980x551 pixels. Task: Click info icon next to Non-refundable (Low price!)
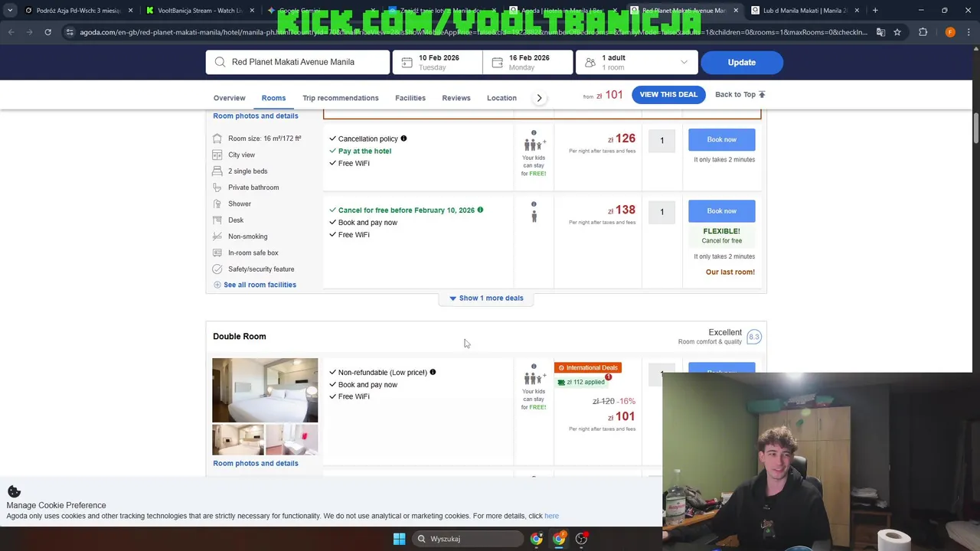click(x=433, y=372)
